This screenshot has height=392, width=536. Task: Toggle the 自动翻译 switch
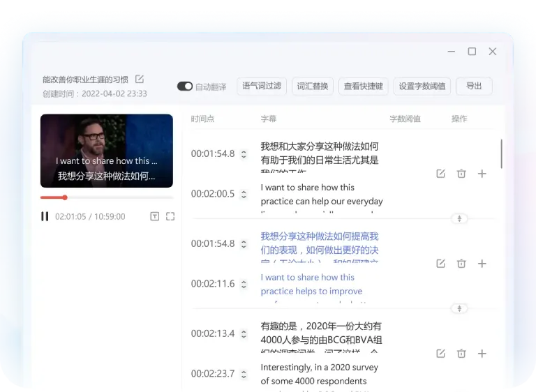[x=184, y=86]
